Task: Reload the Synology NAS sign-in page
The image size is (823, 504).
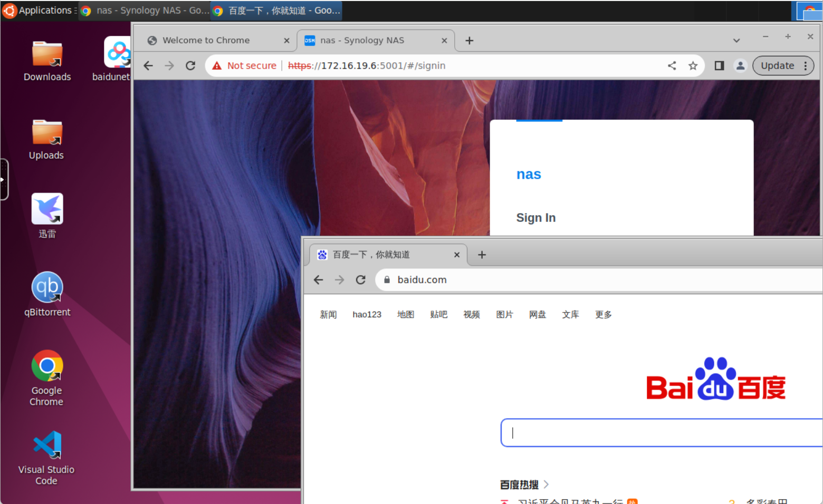Action: (x=190, y=65)
